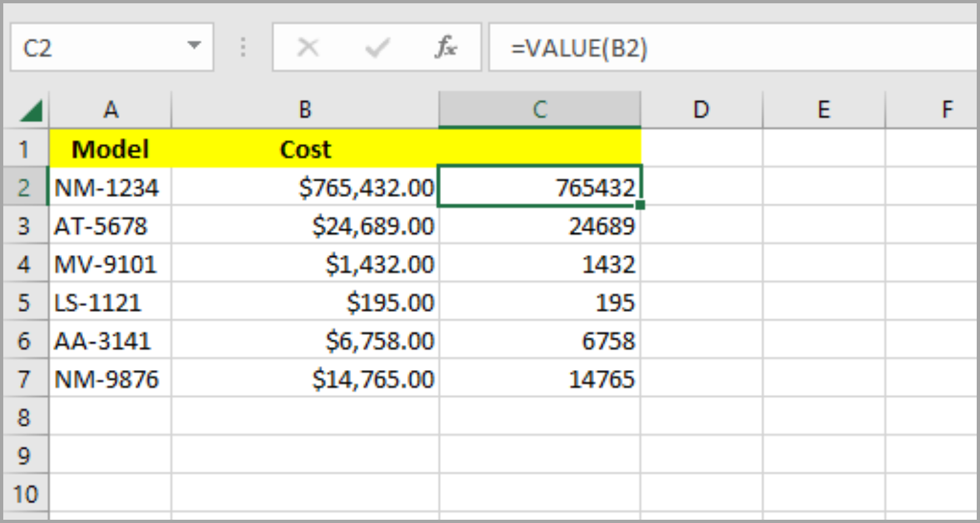Click the yellow Model header cell
Screen dimensions: 980x523
coord(111,149)
